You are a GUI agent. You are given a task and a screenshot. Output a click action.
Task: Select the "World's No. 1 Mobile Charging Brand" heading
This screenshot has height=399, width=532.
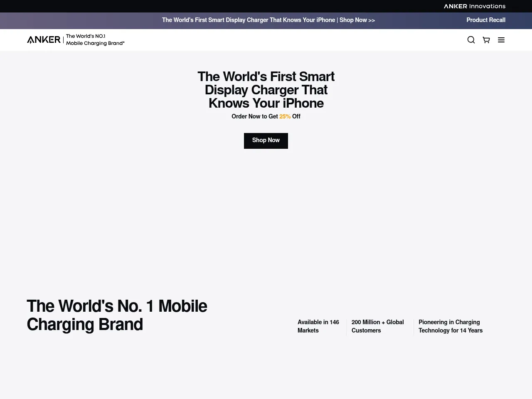click(117, 315)
